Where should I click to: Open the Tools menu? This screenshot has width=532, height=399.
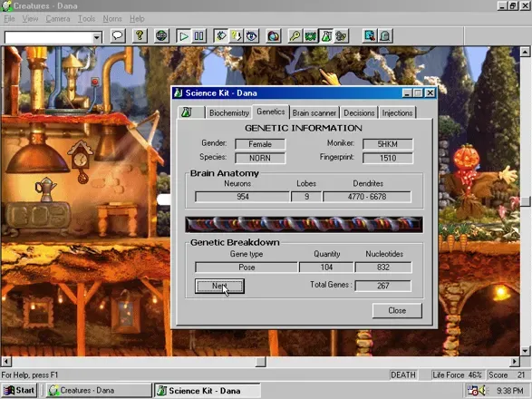point(86,19)
